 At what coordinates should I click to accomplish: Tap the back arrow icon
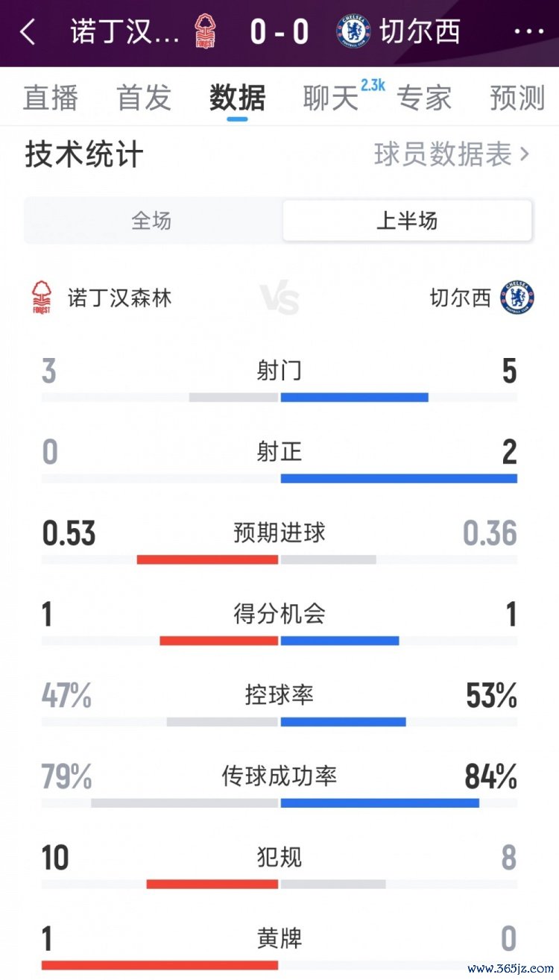[x=28, y=32]
